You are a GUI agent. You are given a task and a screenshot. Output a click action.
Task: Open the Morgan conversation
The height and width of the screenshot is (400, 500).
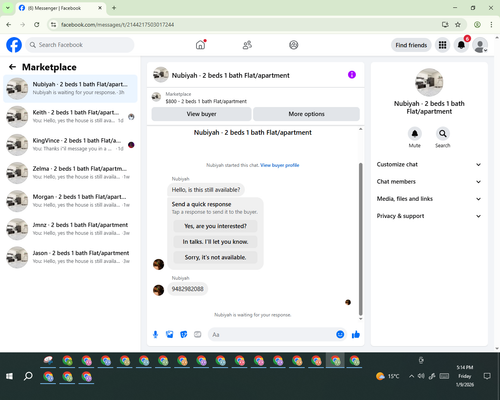click(70, 201)
